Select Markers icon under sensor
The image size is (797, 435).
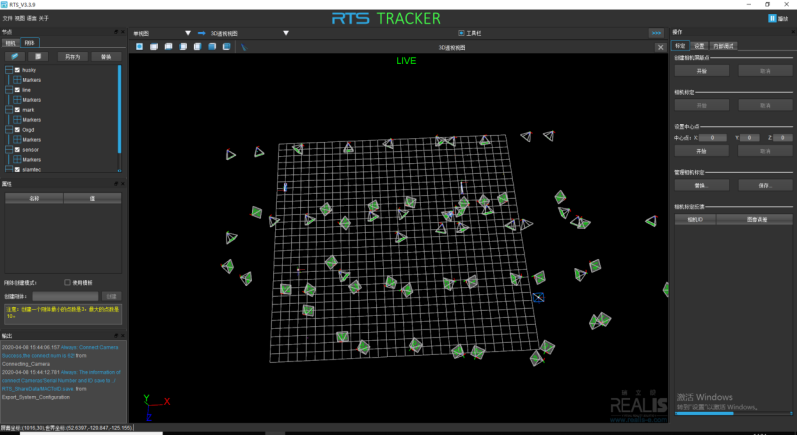click(17, 160)
